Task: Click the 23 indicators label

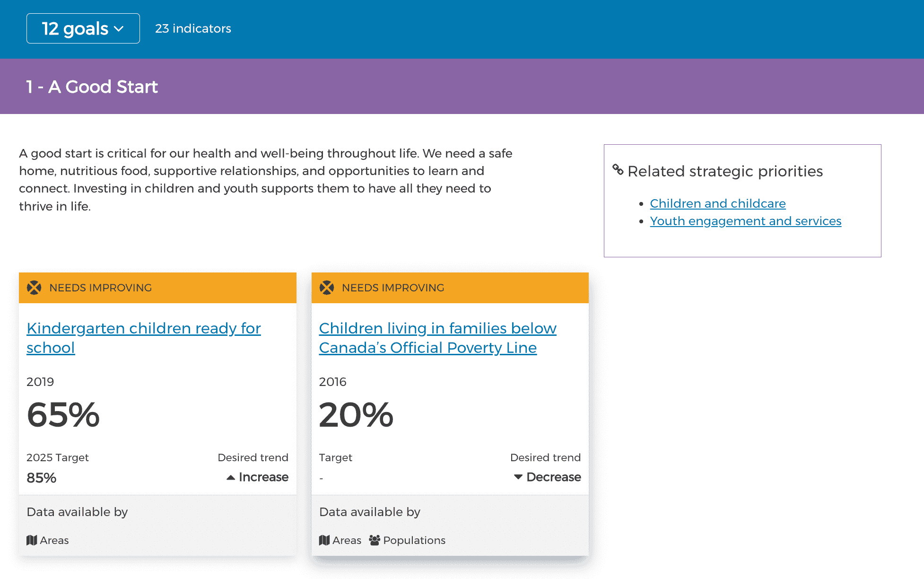Action: tap(193, 28)
